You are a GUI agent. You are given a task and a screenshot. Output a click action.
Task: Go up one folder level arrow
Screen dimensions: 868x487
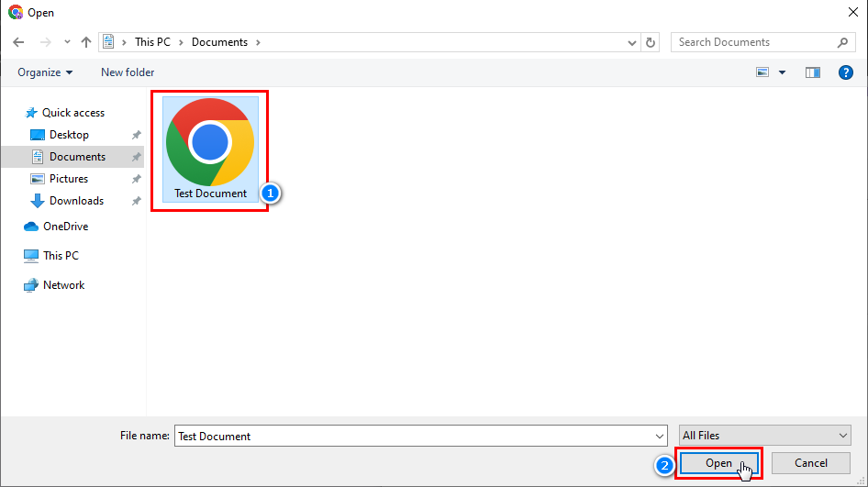pos(86,42)
